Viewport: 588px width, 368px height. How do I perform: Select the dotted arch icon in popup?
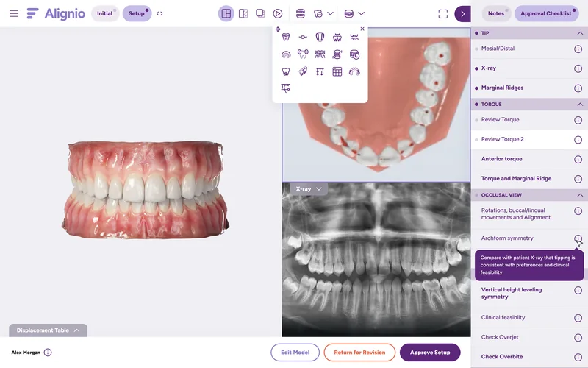354,71
